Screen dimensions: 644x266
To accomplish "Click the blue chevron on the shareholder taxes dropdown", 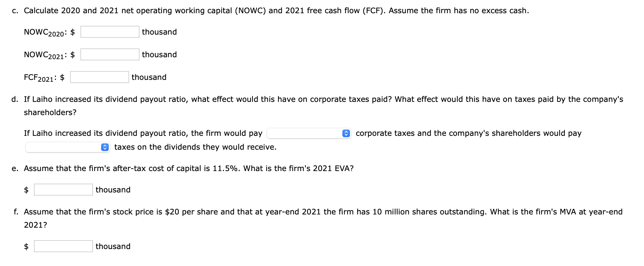I will (105, 147).
